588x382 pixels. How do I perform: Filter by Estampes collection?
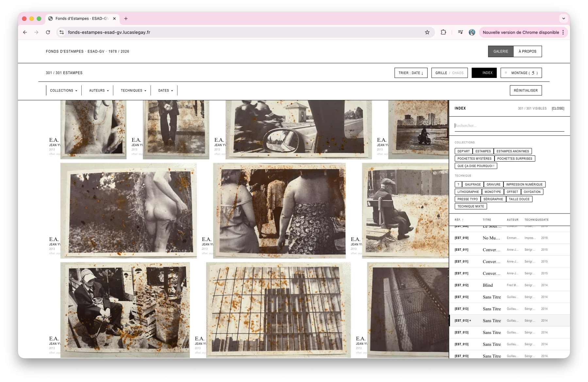[x=483, y=151]
